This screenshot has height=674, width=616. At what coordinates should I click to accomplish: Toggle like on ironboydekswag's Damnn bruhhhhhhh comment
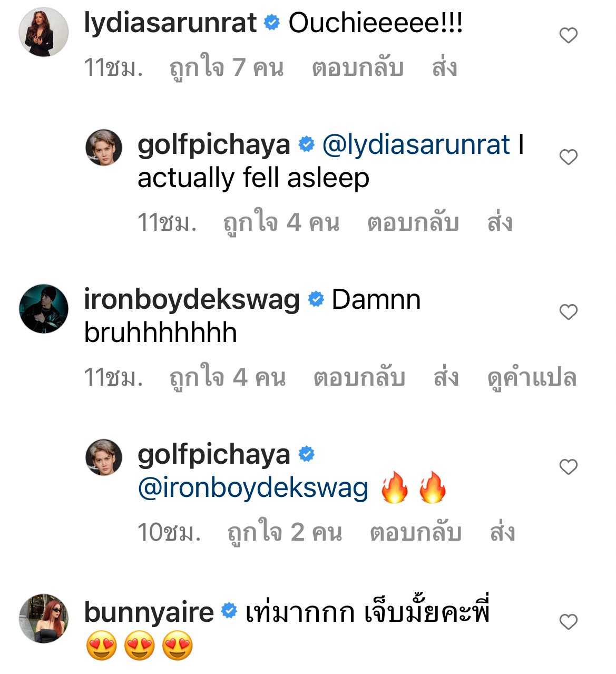(x=569, y=312)
